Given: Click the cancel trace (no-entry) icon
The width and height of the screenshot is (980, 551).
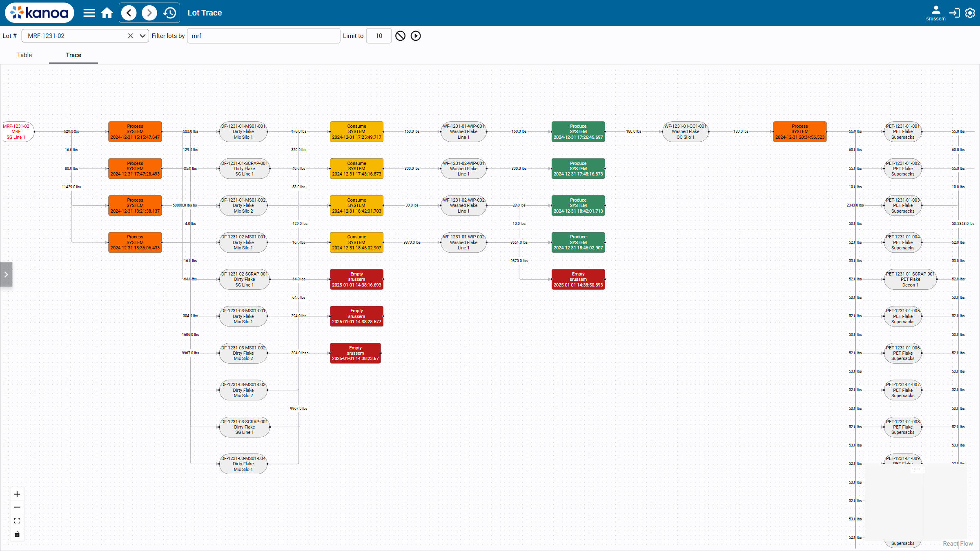Looking at the screenshot, I should click(x=400, y=36).
